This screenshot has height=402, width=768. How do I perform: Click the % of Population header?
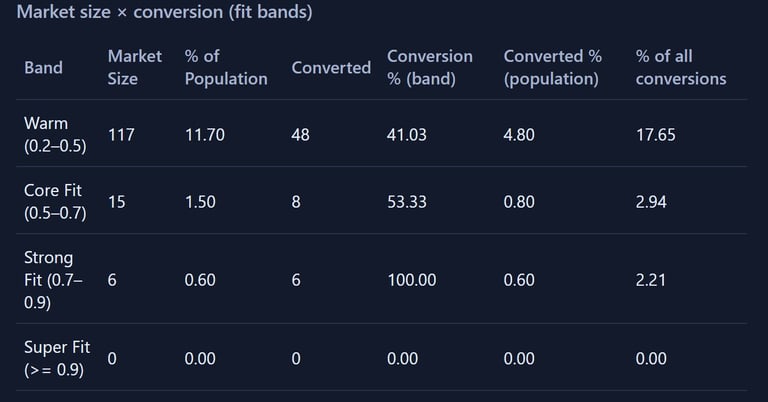point(226,67)
